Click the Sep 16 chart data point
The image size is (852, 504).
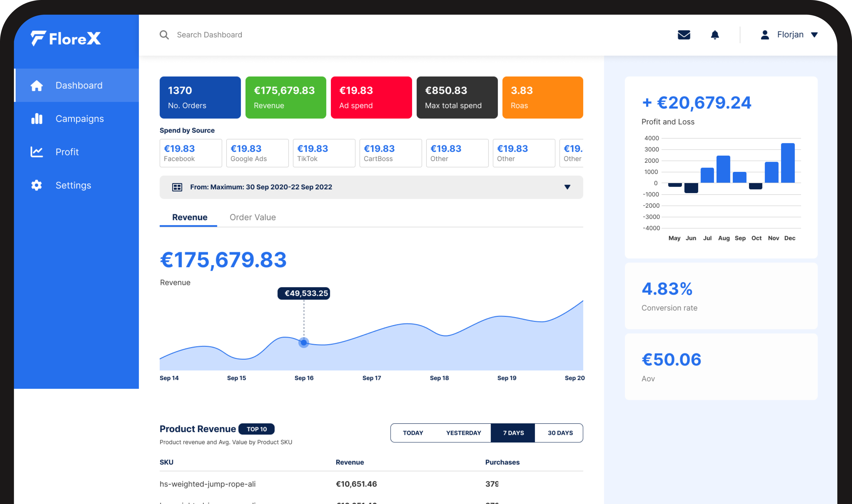point(304,342)
